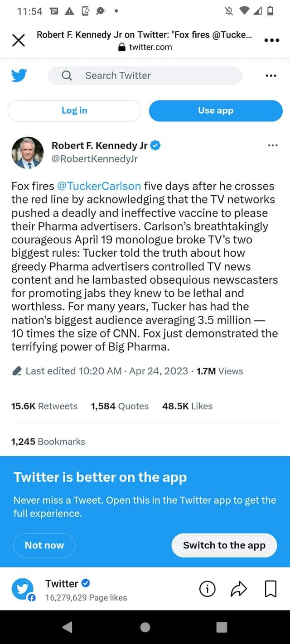Open the Twitter header more options dots

click(271, 76)
